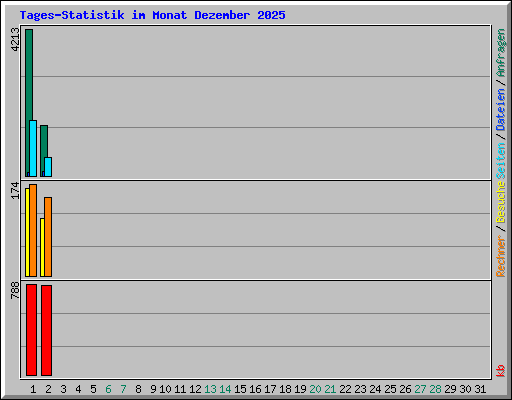Image resolution: width=512 pixels, height=400 pixels.
Task: Click day label 12 on the axis
Action: pyautogui.click(x=195, y=389)
